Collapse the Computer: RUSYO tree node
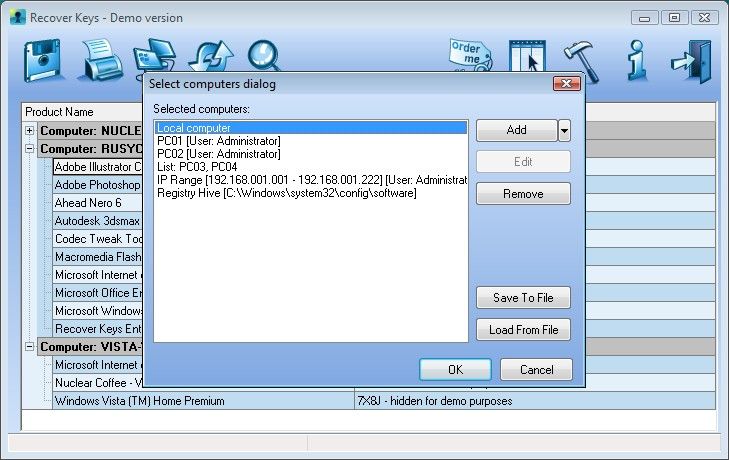The height and width of the screenshot is (460, 729). 29,149
